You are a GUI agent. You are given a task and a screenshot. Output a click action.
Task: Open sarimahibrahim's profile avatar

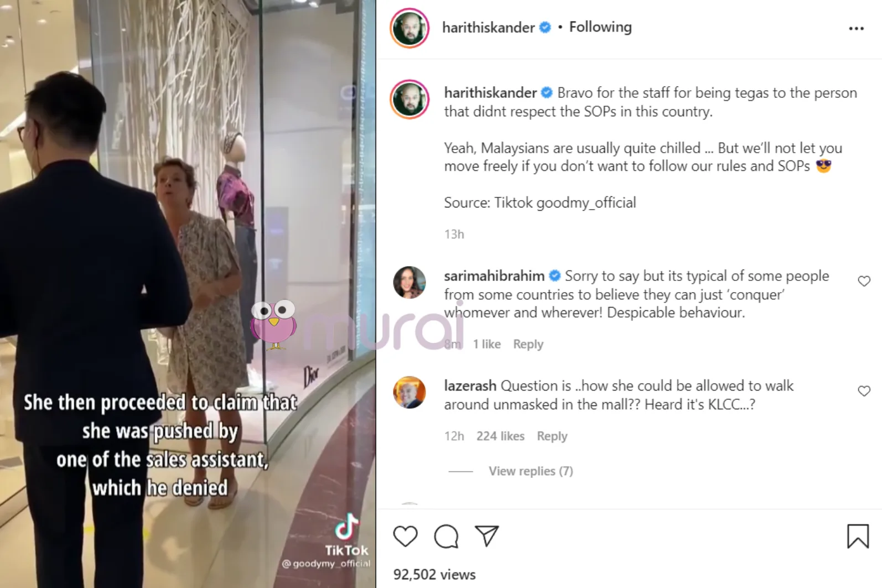[409, 282]
